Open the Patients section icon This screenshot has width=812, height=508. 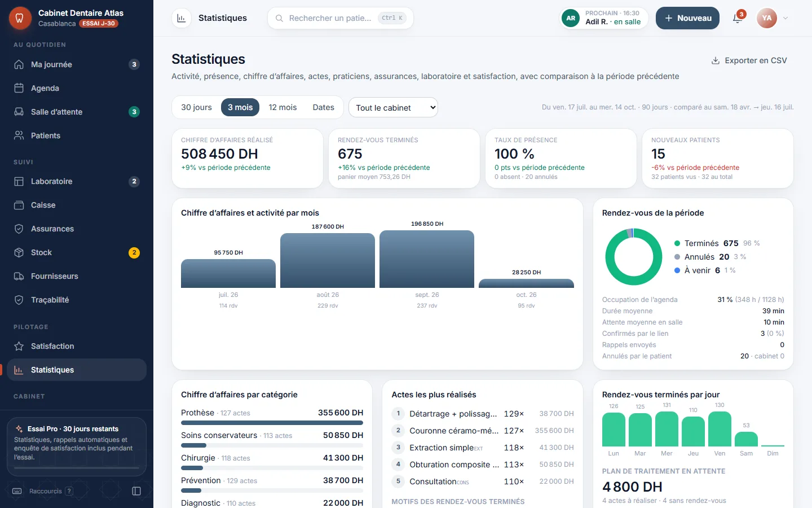(19, 135)
